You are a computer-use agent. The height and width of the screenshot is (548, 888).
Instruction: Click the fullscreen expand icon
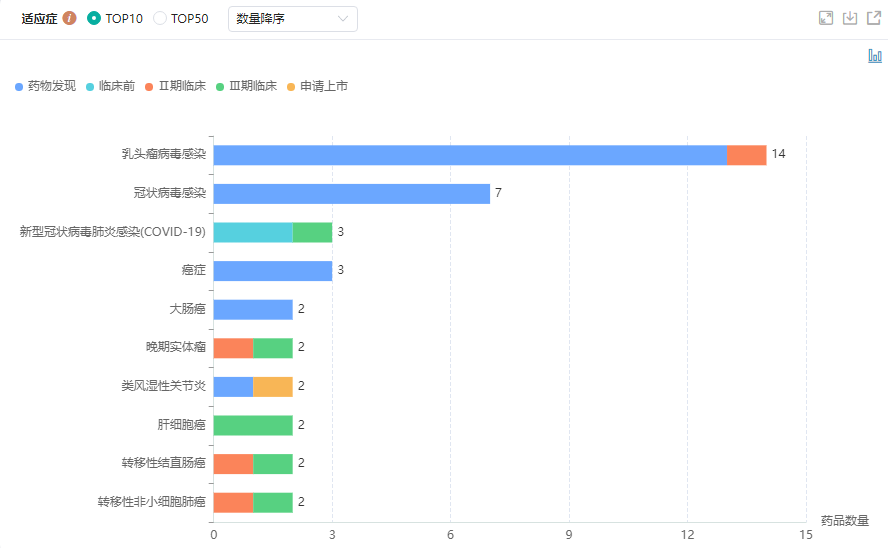(825, 18)
